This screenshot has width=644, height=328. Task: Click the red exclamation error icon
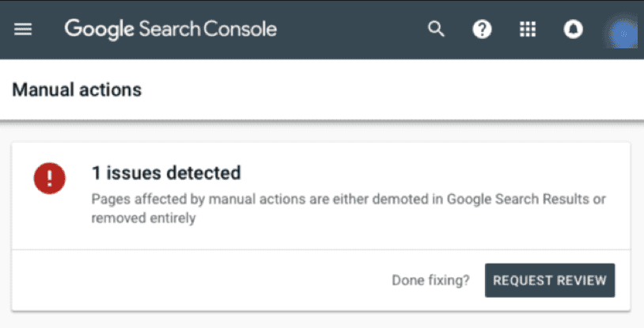click(x=49, y=179)
